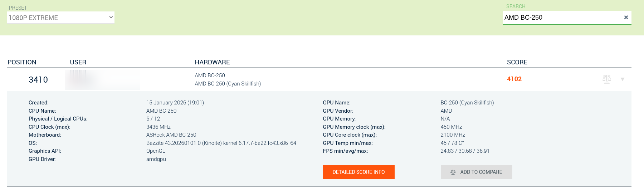Select the CPU count value 6 / 12
Screen dimensions: 644x191
[153, 119]
